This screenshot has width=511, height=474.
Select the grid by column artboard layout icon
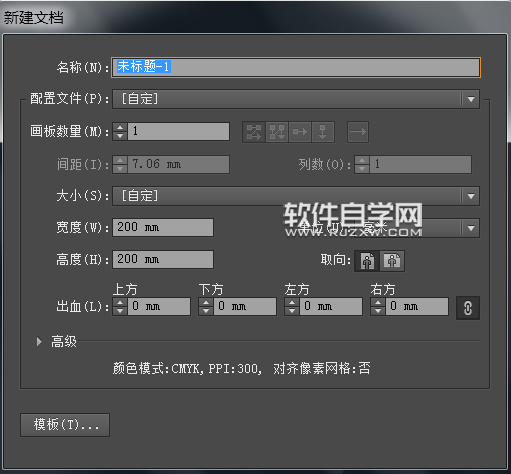pos(277,132)
